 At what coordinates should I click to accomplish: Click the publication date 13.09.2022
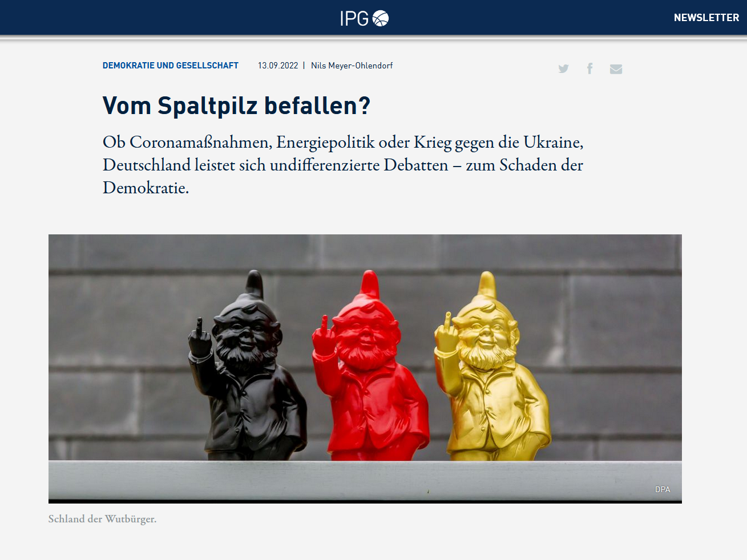(278, 66)
